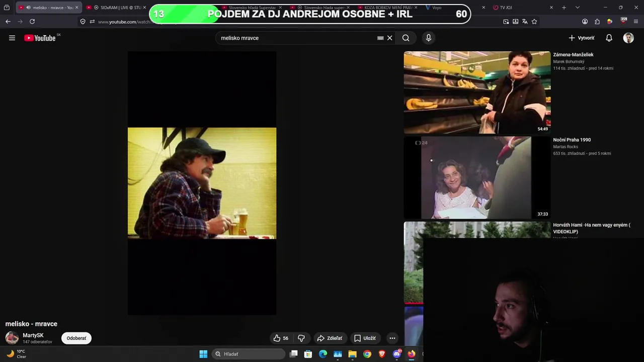Click the taskbar Hľadať search box
This screenshot has height=362, width=644.
[x=249, y=354]
